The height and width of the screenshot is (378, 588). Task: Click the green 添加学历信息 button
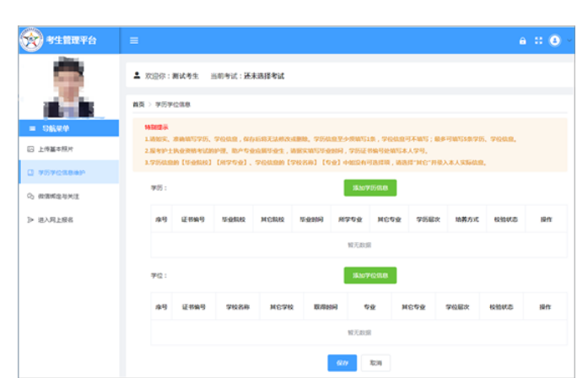pyautogui.click(x=370, y=187)
